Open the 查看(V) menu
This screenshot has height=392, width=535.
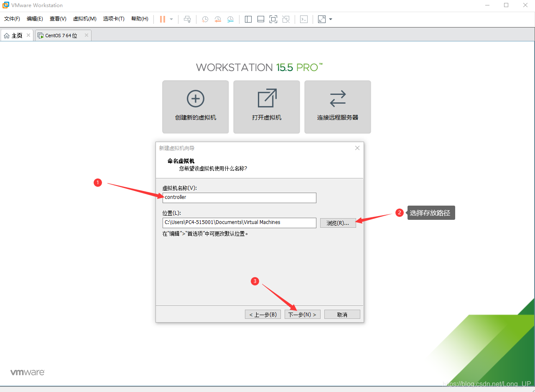tap(58, 19)
